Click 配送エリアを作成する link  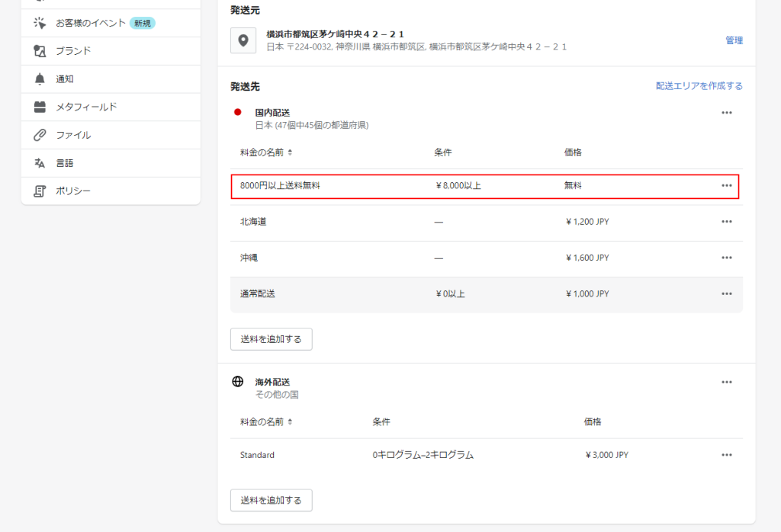tap(699, 86)
